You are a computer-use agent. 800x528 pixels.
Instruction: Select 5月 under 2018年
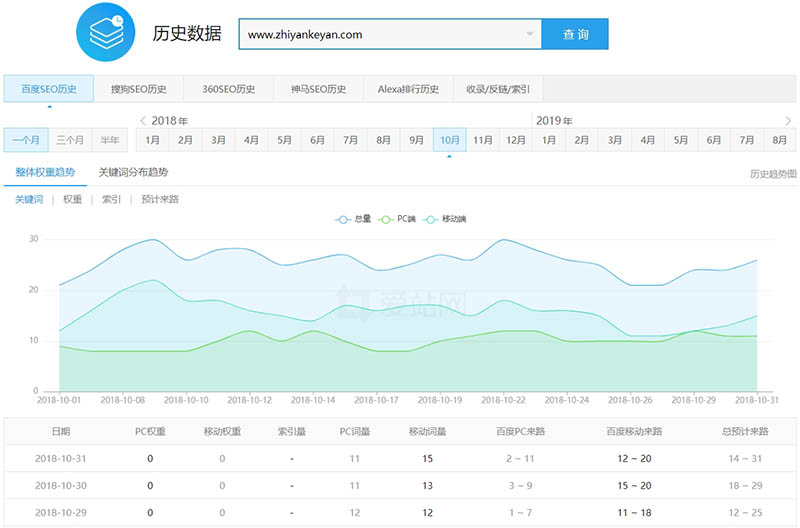click(284, 140)
